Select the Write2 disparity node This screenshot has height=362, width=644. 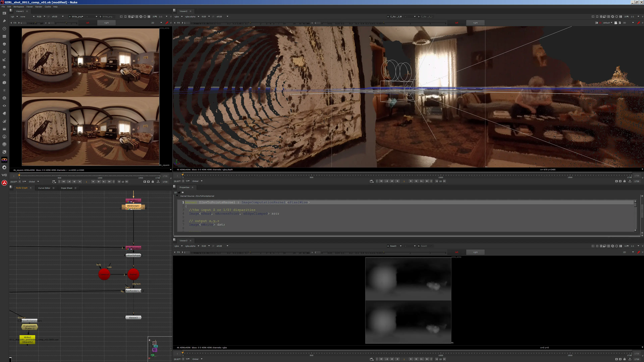coord(27,340)
